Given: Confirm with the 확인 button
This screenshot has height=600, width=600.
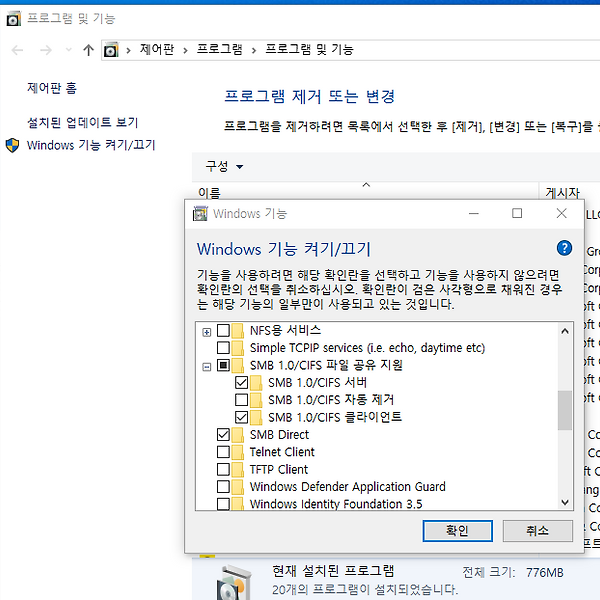Looking at the screenshot, I should [x=457, y=531].
